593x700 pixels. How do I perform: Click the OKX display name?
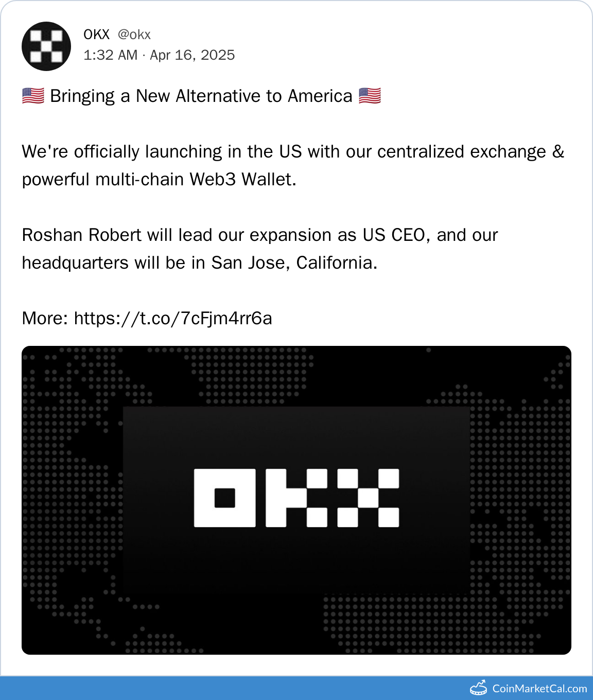click(x=97, y=34)
